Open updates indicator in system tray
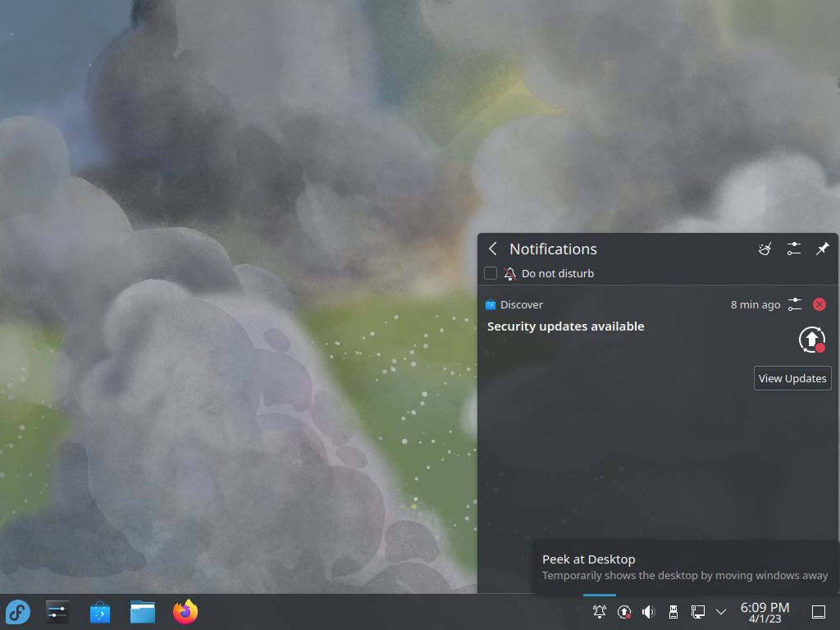Viewport: 840px width, 630px height. pos(624,612)
